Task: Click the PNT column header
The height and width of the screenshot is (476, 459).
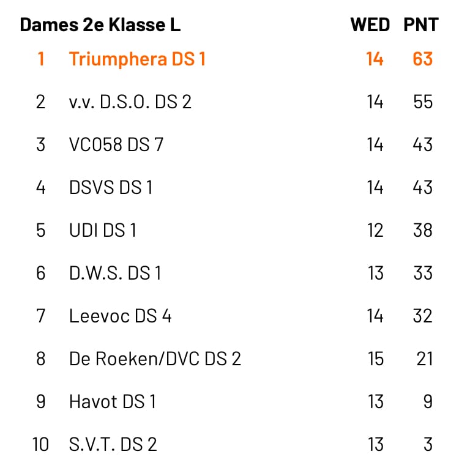Action: click(x=421, y=24)
